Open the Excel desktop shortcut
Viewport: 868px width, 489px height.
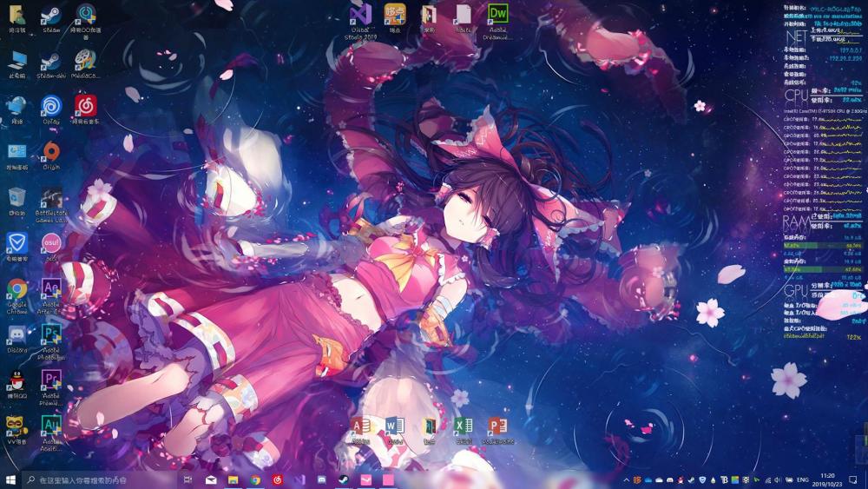(x=464, y=429)
